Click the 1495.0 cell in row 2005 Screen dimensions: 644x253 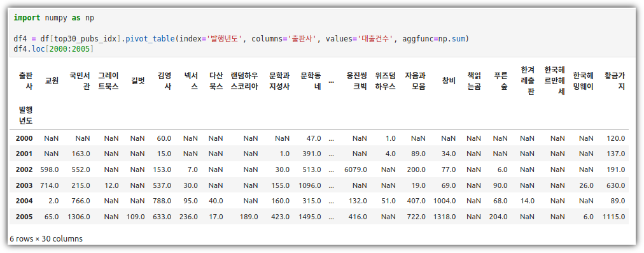[310, 217]
